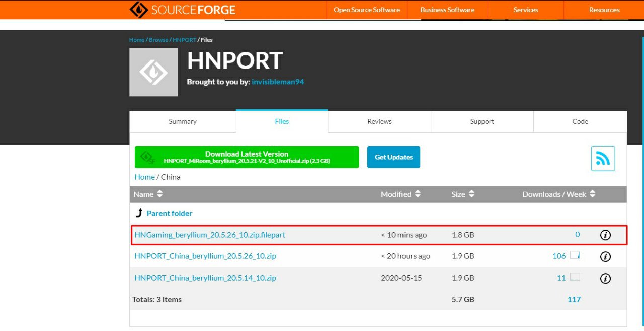Click the '< 10 mins ago' modified time

coord(404,235)
